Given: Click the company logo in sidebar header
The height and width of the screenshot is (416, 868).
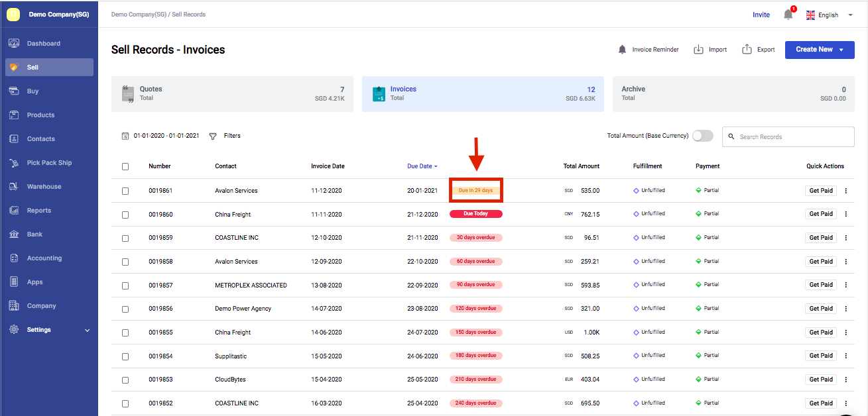Looking at the screenshot, I should 13,15.
